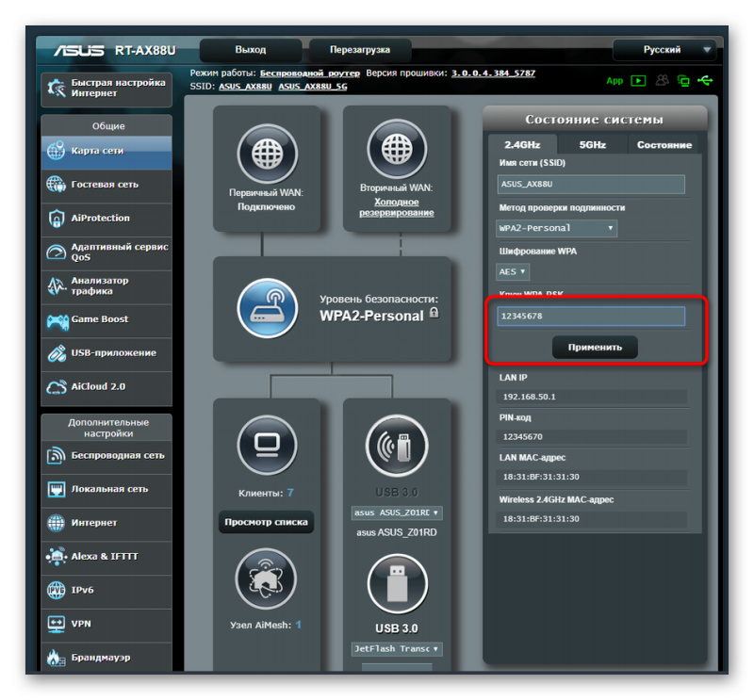Click the Применить button
Image resolution: width=754 pixels, height=700 pixels.
click(x=595, y=347)
